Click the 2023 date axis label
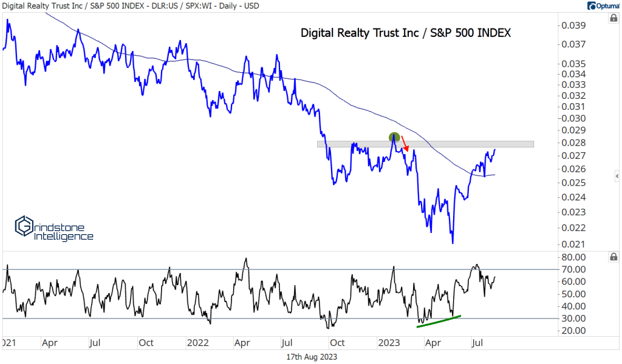The height and width of the screenshot is (364, 622). click(x=389, y=343)
